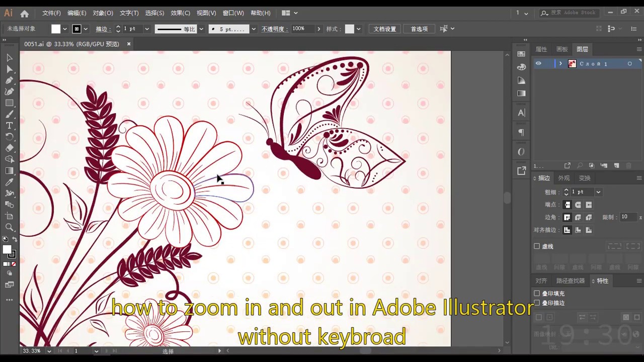Check the 叠印描边 overprint stroke box
The image size is (644, 362).
coord(537,303)
